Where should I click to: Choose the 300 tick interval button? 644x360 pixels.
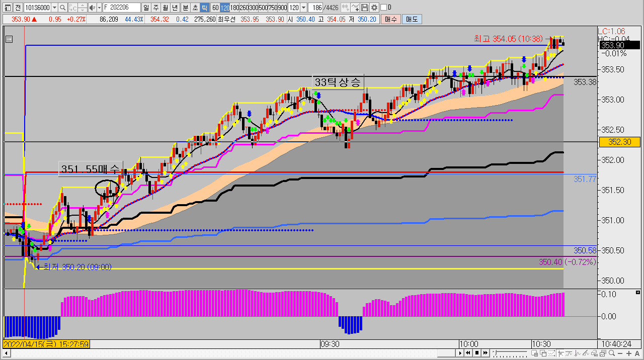point(254,8)
